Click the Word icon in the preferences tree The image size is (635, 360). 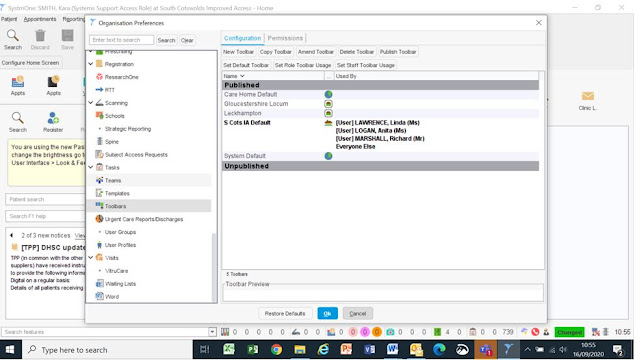99,296
